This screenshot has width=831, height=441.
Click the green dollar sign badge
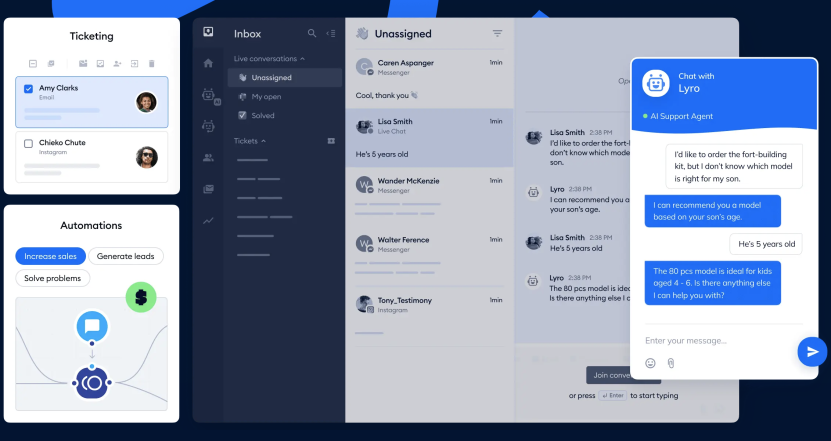(141, 297)
